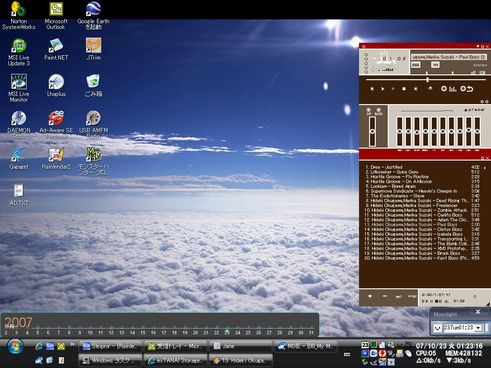
Task: Select day 23 on the 2007 calendar bar
Action: 227,332
